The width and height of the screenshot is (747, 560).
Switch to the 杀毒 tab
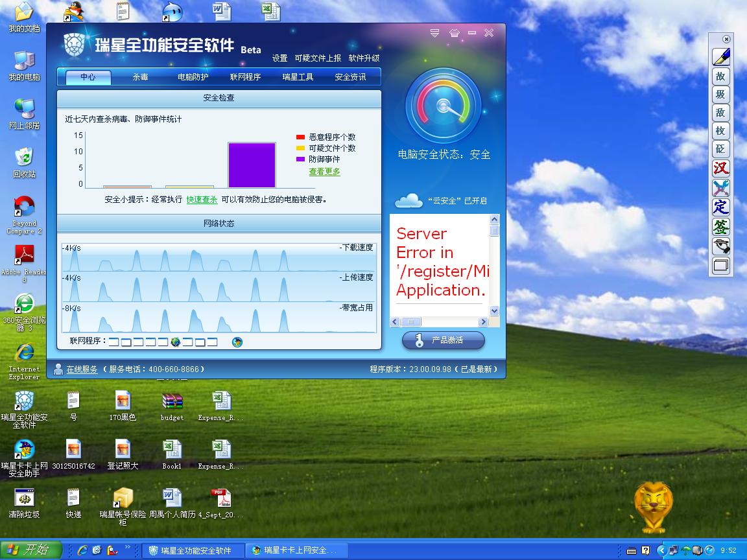point(140,76)
